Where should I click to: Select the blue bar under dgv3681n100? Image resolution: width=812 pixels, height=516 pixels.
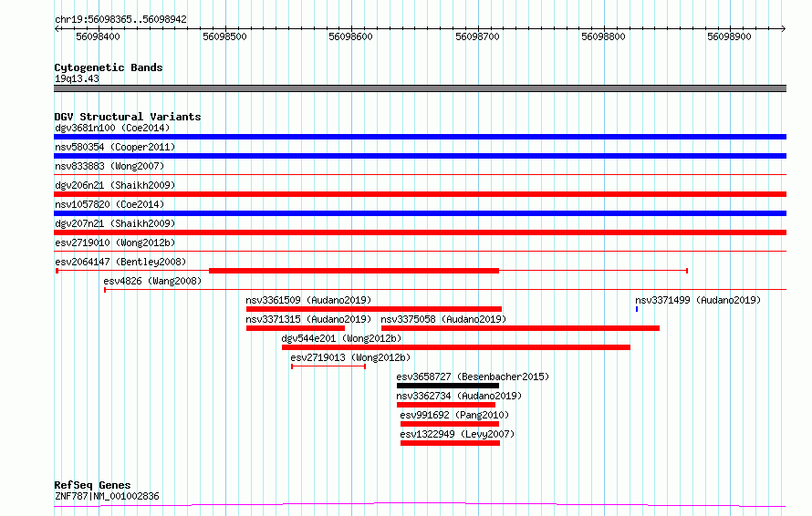(x=420, y=137)
